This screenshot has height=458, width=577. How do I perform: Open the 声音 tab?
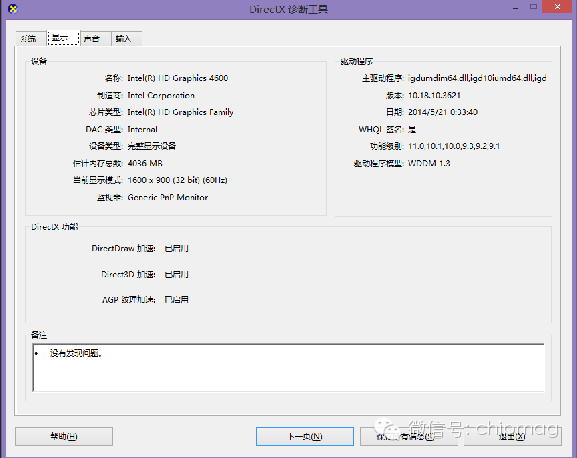tap(95, 38)
